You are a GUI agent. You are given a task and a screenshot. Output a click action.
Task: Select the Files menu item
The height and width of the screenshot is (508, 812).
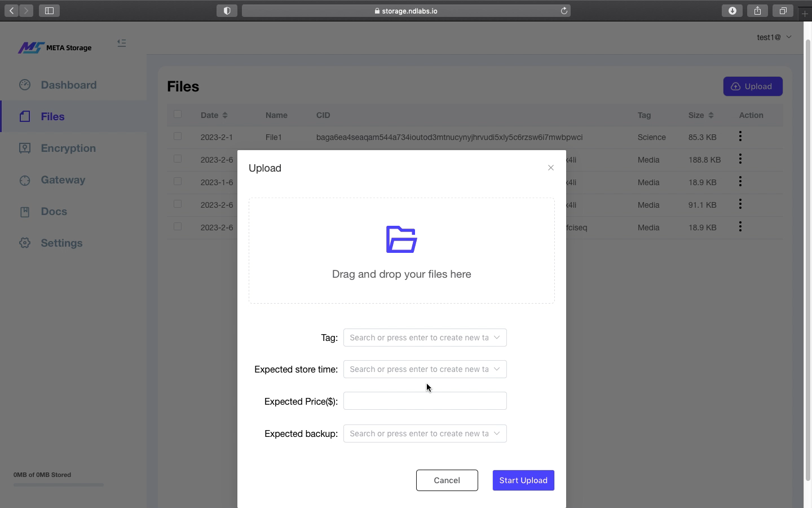(73, 116)
